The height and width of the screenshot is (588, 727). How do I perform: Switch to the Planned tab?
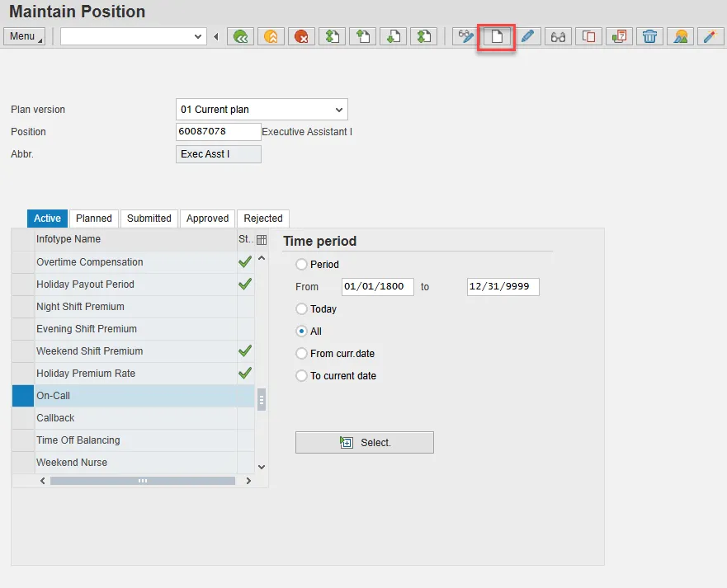94,219
